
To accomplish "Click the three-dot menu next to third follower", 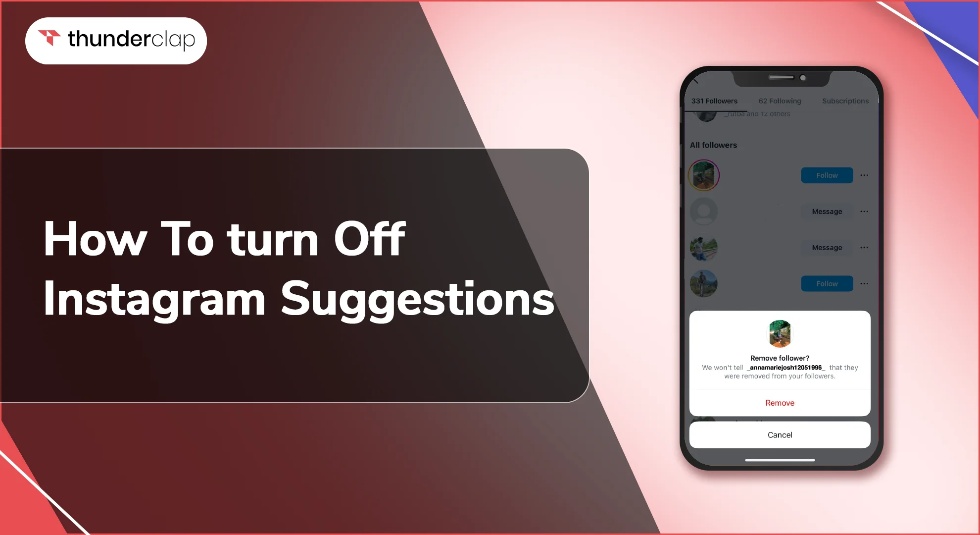I will coord(864,247).
